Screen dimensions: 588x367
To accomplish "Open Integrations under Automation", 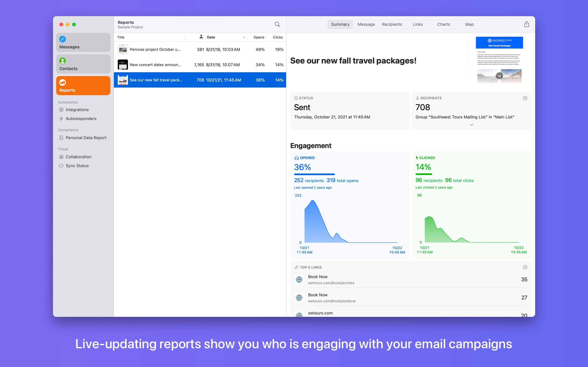I will coord(77,109).
